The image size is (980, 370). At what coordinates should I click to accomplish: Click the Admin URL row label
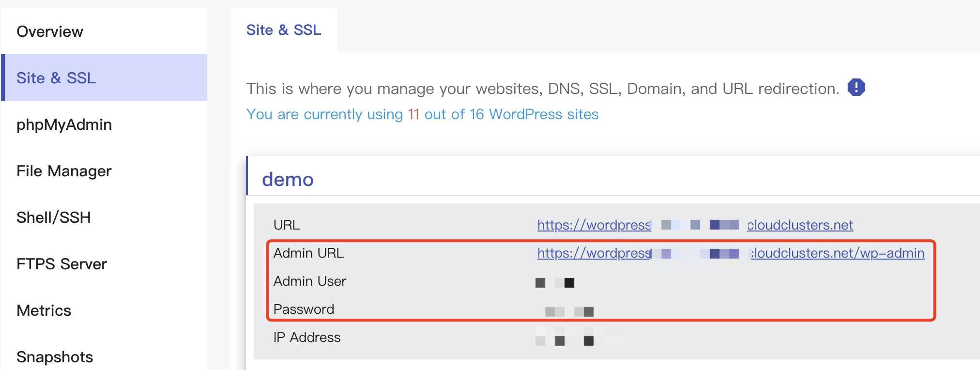coord(308,253)
